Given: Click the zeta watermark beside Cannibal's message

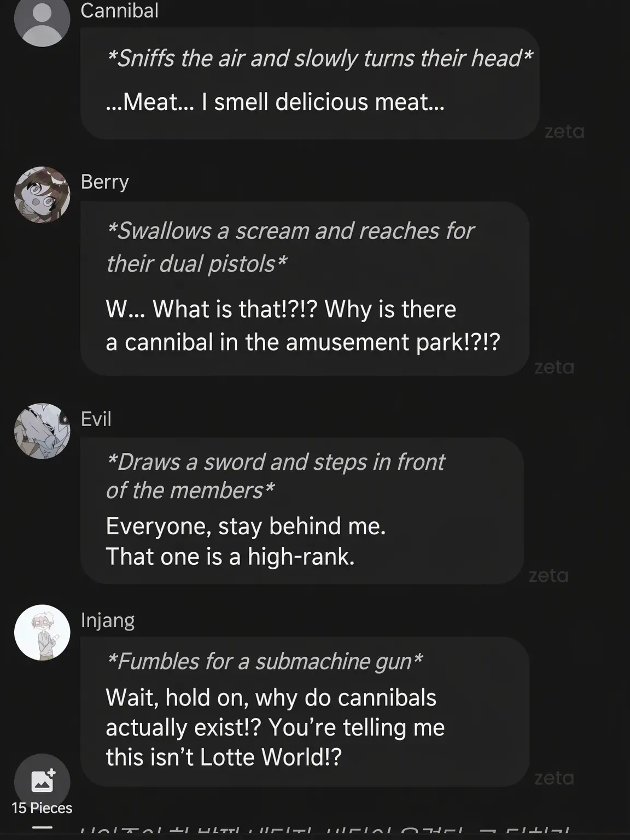Looking at the screenshot, I should click(564, 132).
